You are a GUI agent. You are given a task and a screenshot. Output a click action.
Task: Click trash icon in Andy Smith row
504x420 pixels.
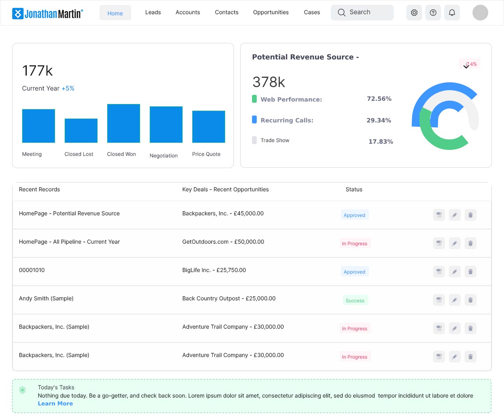pyautogui.click(x=470, y=300)
